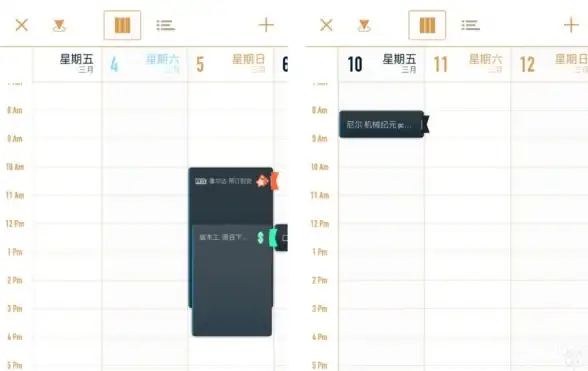This screenshot has width=588, height=371.
Task: Open the 星期五 day header beside day 4
Action: tap(67, 64)
